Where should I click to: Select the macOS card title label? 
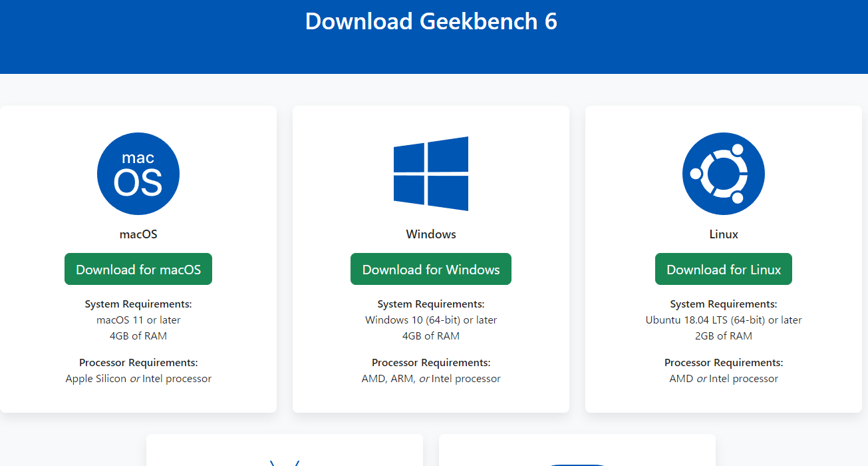pyautogui.click(x=138, y=234)
